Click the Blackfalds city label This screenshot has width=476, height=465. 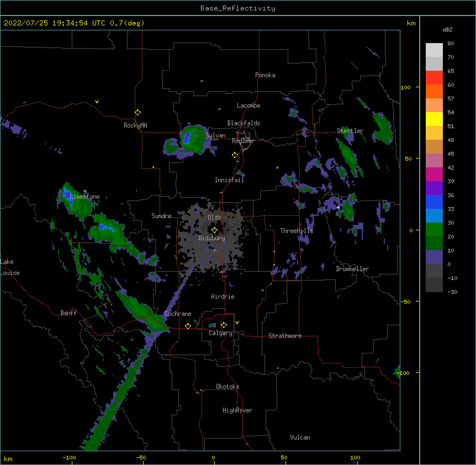244,123
